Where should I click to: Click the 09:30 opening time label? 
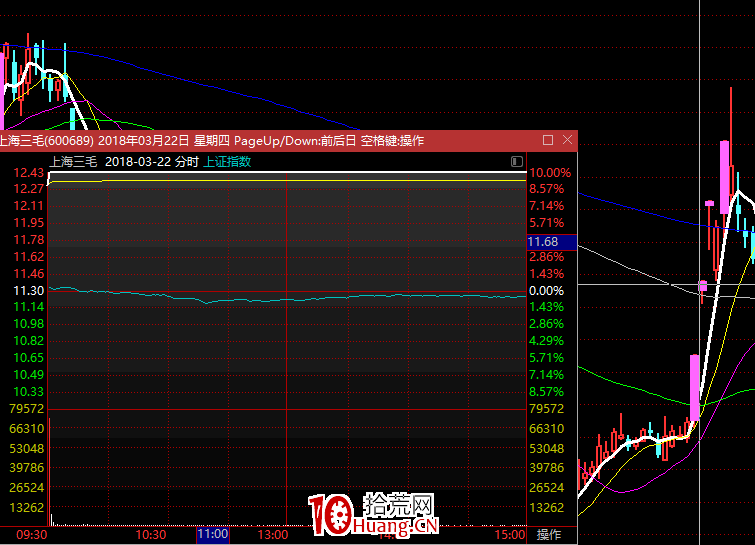[x=31, y=534]
